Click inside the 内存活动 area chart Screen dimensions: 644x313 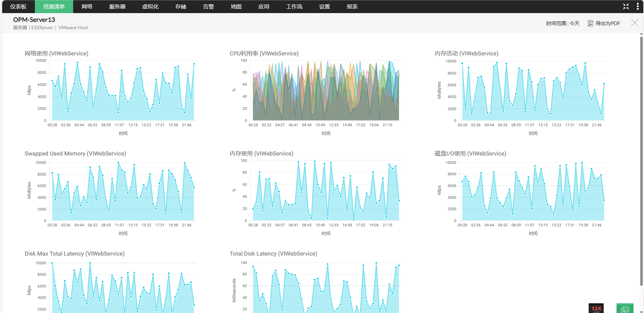(533, 91)
